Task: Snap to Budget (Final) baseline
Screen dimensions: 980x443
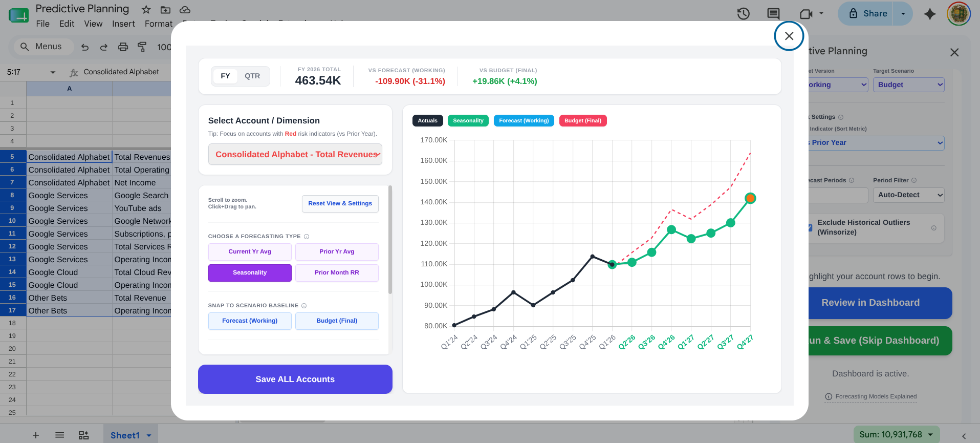Action: (x=337, y=321)
